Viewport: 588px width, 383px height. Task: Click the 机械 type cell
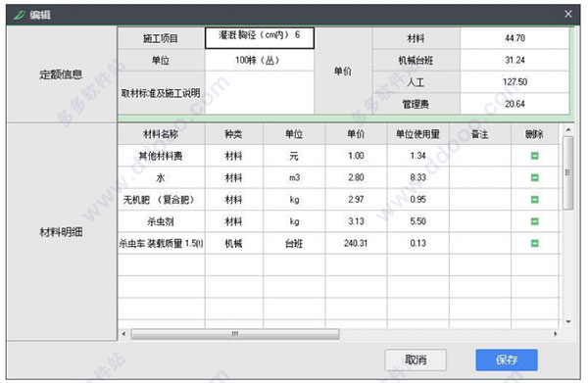[234, 243]
